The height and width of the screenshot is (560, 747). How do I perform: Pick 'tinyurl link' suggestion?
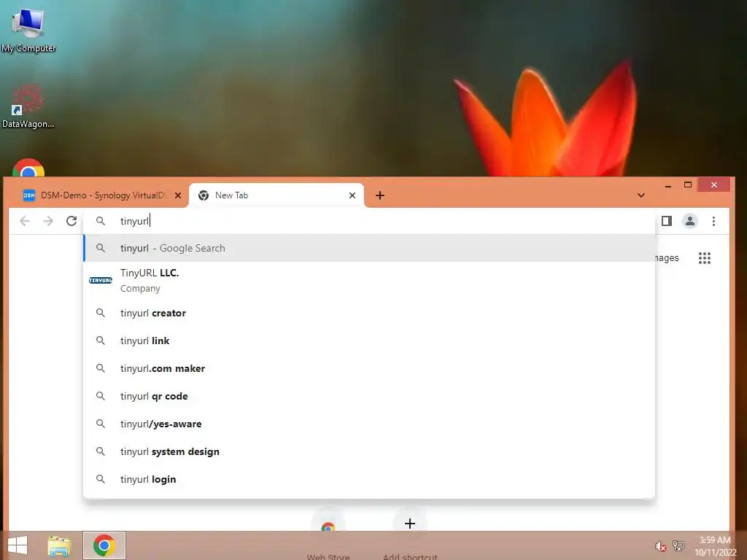point(369,341)
